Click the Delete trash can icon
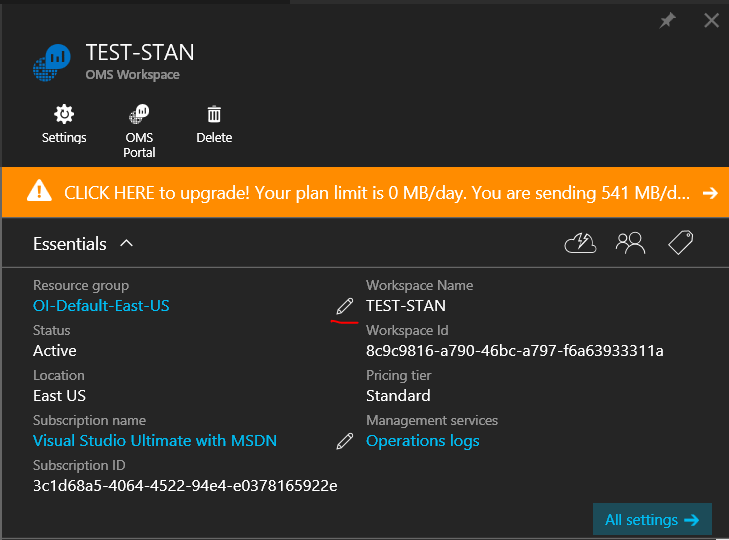Viewport: 729px width, 540px height. click(x=214, y=114)
